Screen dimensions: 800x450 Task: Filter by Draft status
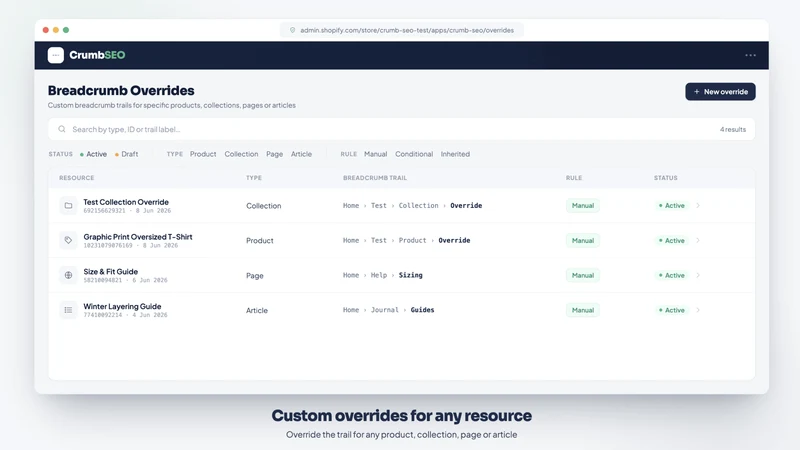(127, 154)
